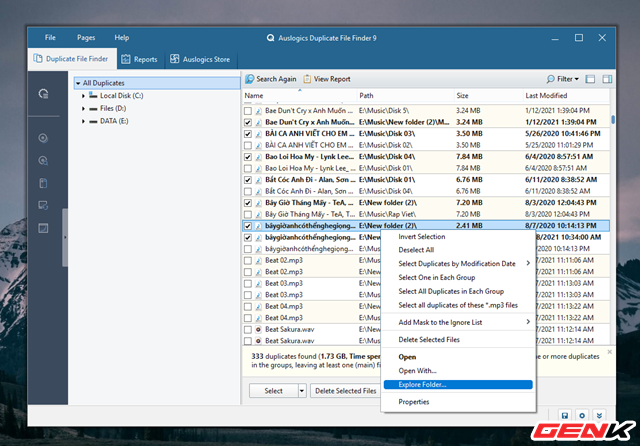Open the Filter dropdown

[563, 79]
